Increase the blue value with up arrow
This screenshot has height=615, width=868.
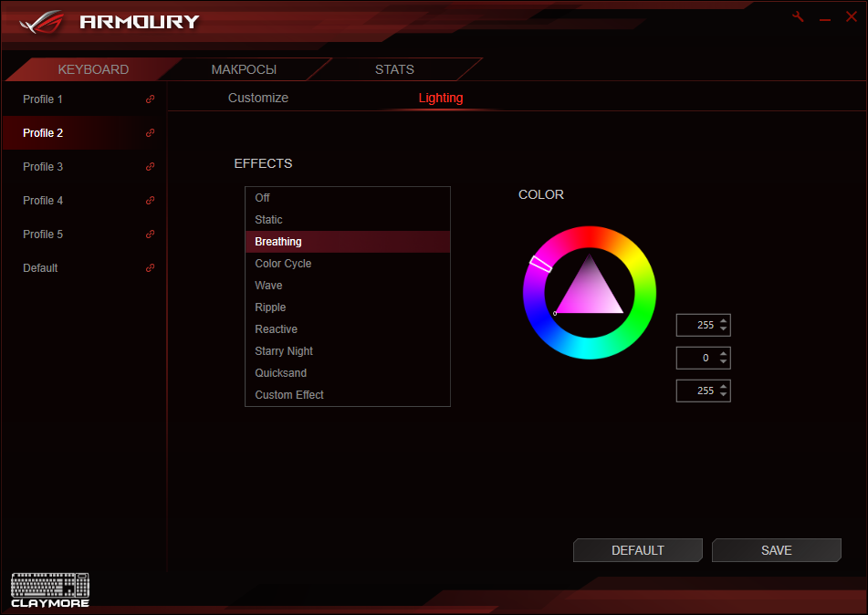(724, 386)
